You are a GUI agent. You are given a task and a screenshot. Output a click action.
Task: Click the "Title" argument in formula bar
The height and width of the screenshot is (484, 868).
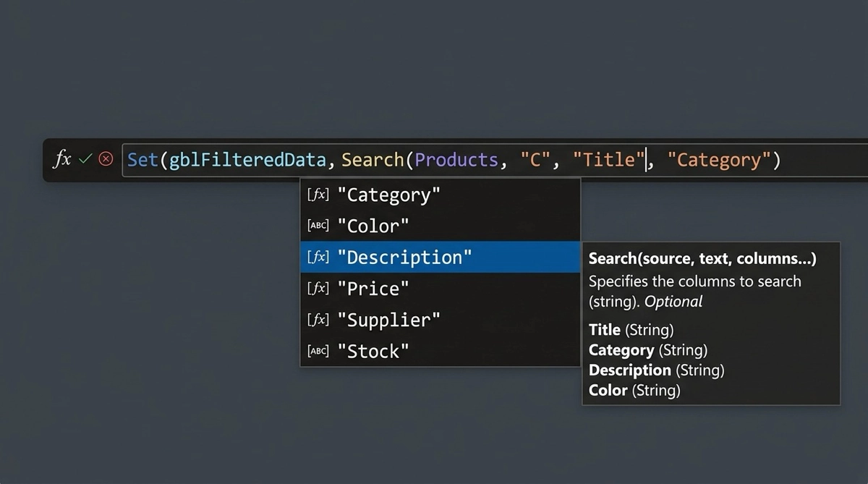pyautogui.click(x=608, y=160)
